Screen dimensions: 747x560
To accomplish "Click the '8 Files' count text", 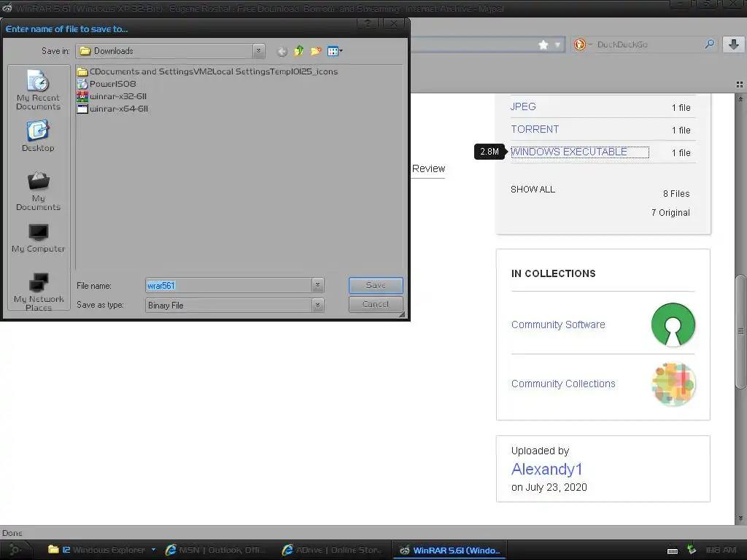I will tap(676, 194).
